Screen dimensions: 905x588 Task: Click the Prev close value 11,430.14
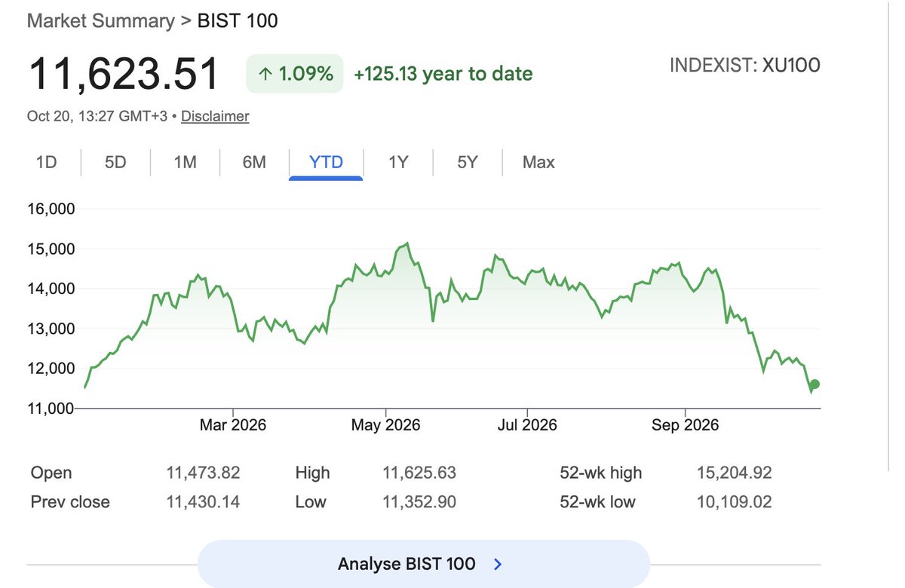tap(203, 501)
